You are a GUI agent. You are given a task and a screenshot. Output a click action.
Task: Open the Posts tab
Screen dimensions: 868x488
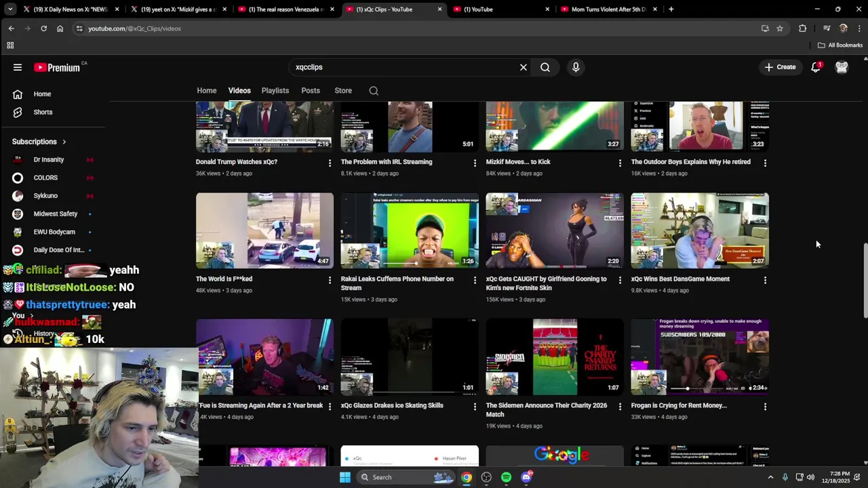click(311, 91)
